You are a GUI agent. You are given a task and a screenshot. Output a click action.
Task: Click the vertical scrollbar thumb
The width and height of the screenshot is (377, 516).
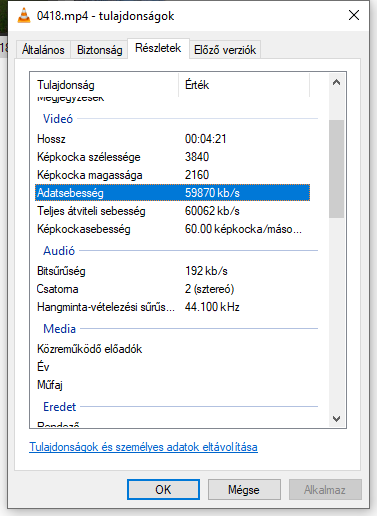click(337, 169)
